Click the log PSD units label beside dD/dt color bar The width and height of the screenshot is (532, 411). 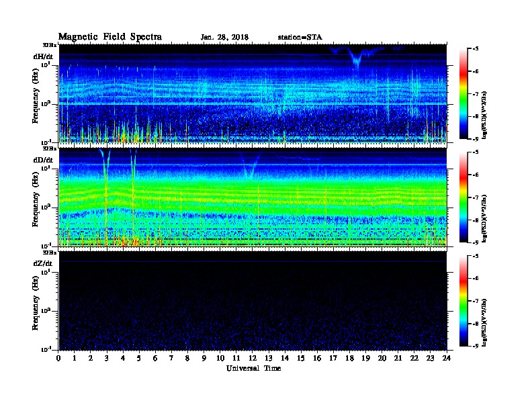click(484, 218)
